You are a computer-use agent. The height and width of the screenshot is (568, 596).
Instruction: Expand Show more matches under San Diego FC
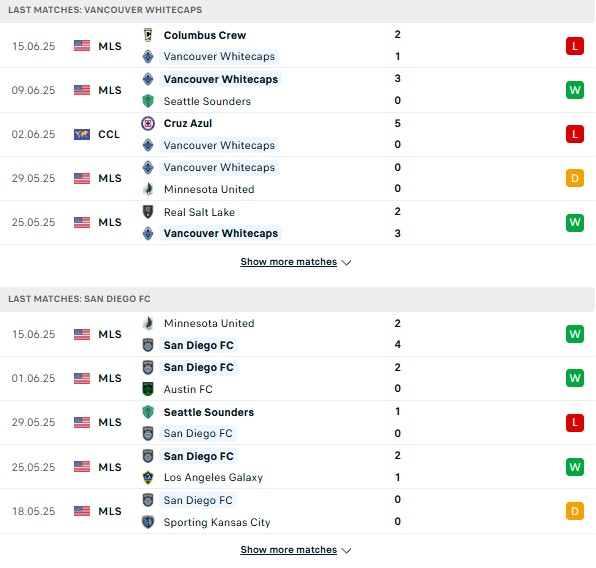(x=288, y=550)
